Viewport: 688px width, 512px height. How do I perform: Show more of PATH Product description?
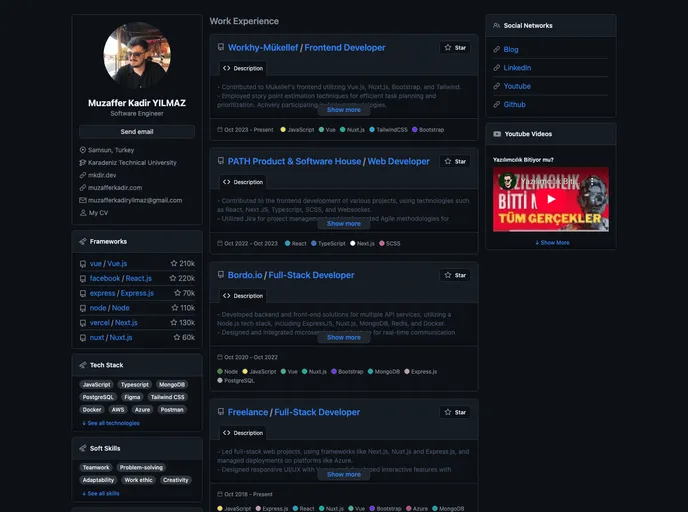pos(344,224)
